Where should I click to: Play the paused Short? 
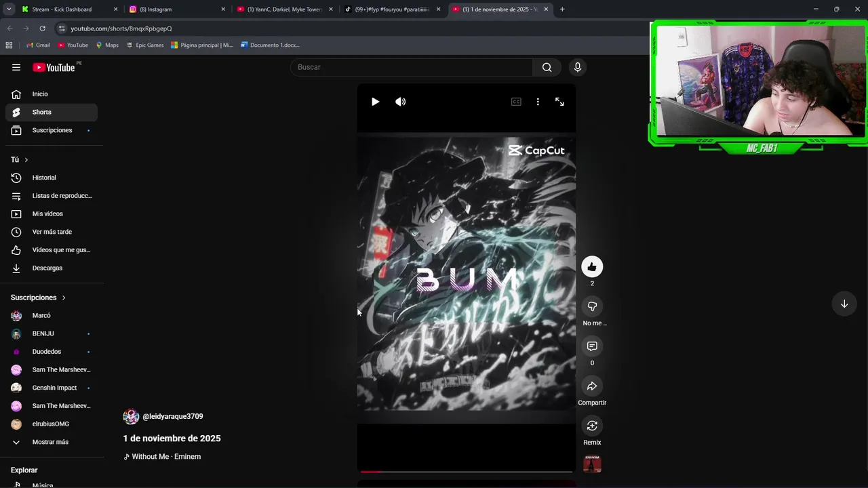click(x=375, y=102)
